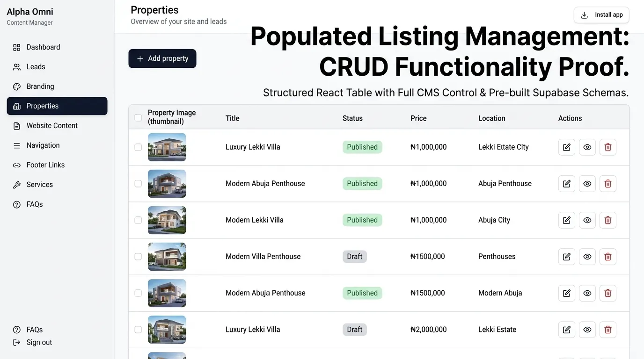View the ₦1,000,000 Luxury Lekki Villa via eye icon
This screenshot has height=359, width=644.
point(587,147)
